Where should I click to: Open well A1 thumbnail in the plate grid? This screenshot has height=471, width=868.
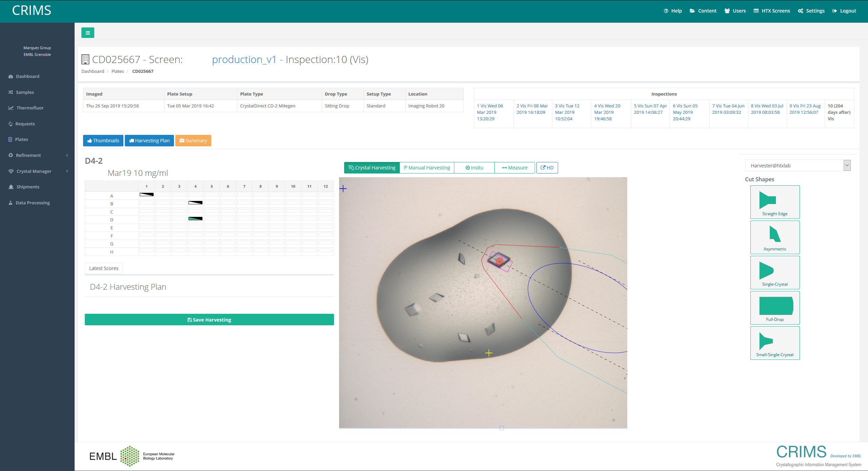(146, 195)
